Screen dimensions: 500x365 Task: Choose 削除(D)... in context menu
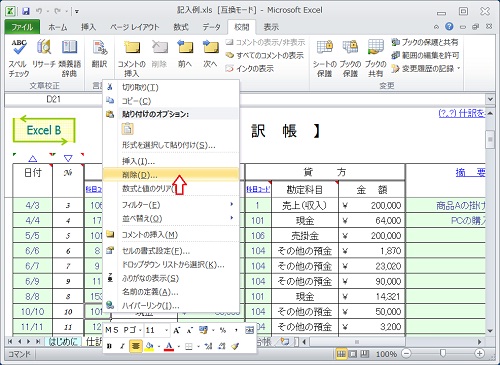click(171, 175)
